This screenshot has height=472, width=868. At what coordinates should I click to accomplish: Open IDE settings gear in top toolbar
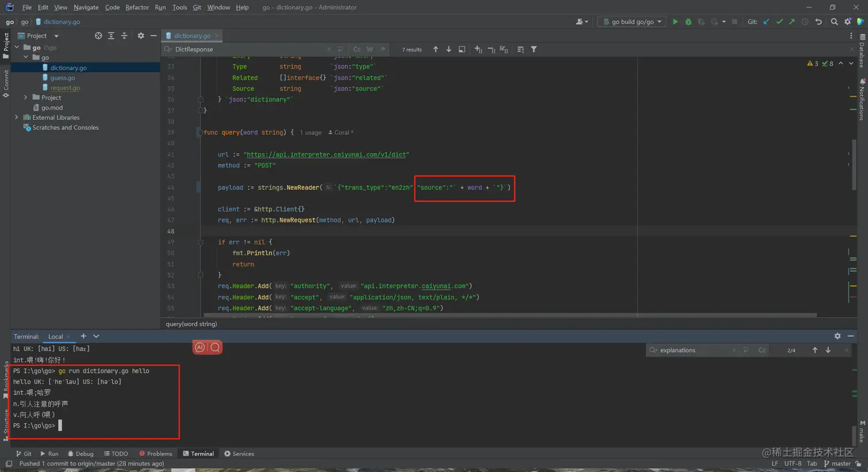click(847, 22)
